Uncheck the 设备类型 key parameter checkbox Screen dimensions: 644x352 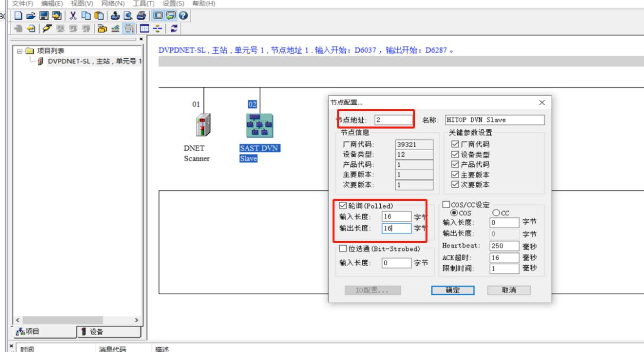455,154
